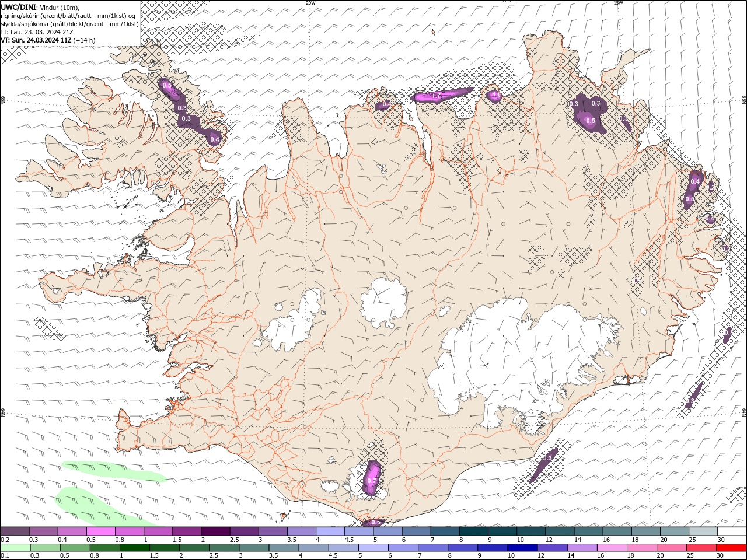The width and height of the screenshot is (747, 560).
Task: Click the '64N' latitude label on the right edge
Action: [x=744, y=412]
